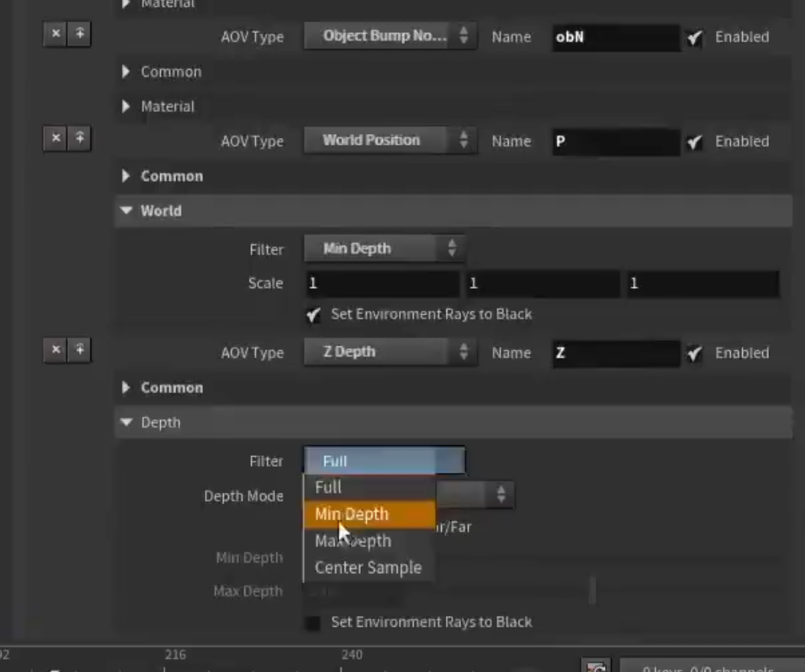Screen dimensions: 805x672
Task: Expand Common section under obN AOV
Action: [x=126, y=72]
